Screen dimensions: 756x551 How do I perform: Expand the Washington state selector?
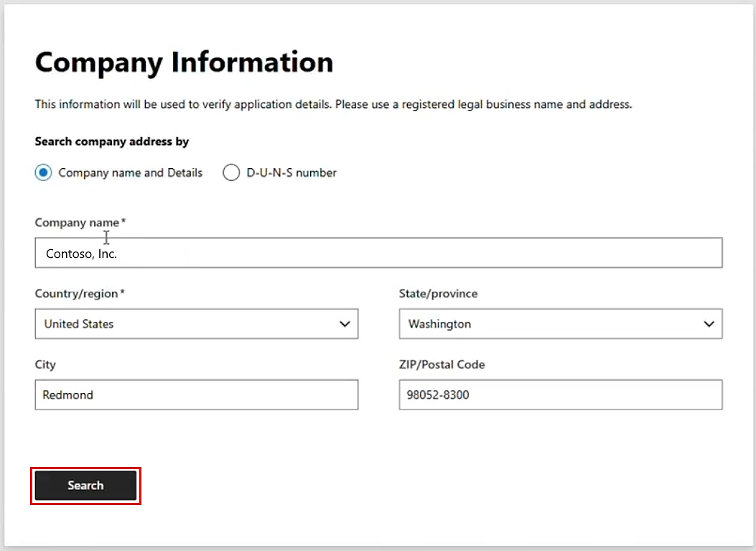pyautogui.click(x=560, y=324)
